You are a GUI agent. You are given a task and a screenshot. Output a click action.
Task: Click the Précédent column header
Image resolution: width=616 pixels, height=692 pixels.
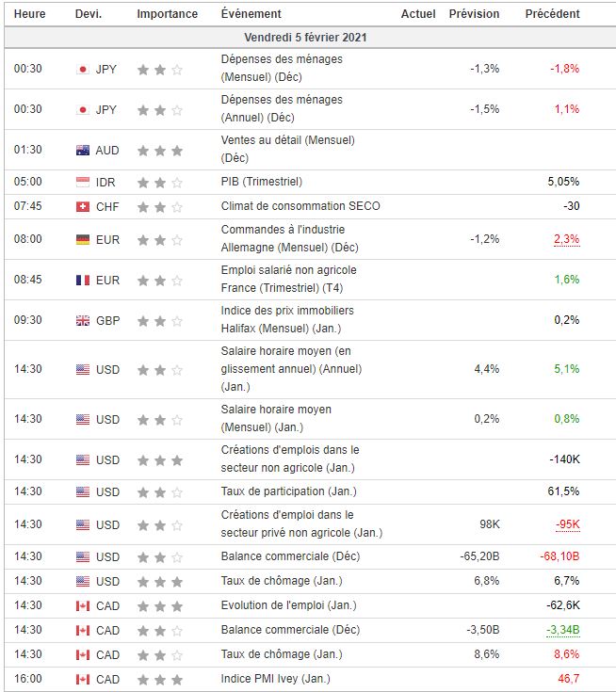click(552, 14)
